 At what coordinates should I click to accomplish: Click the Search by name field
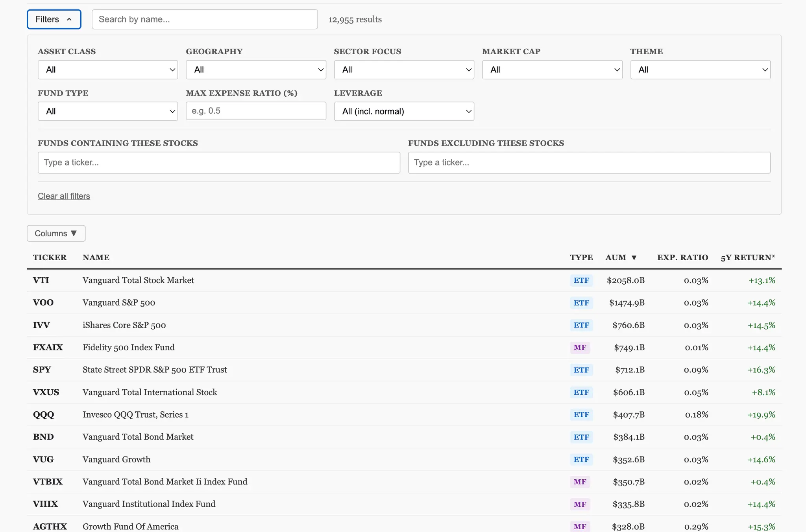click(205, 19)
